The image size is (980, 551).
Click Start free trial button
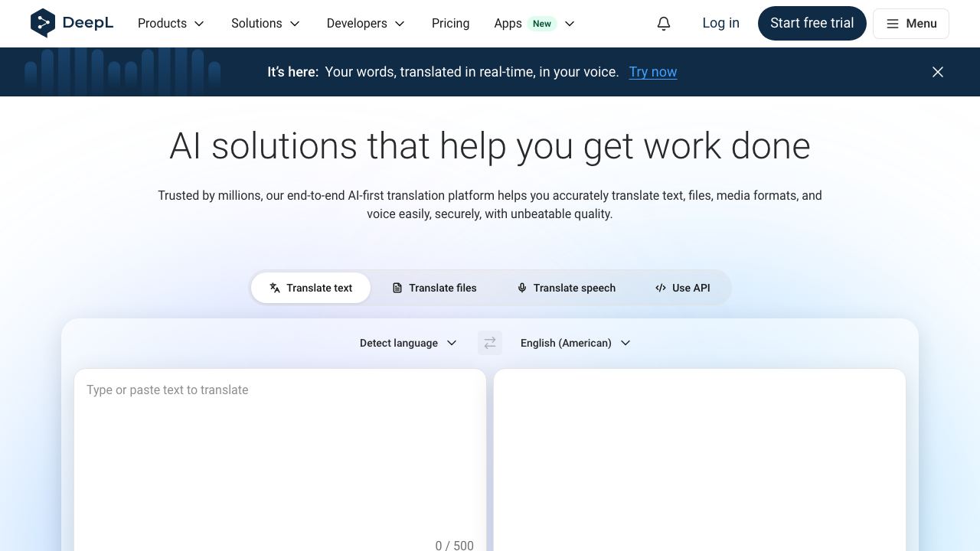click(x=812, y=23)
